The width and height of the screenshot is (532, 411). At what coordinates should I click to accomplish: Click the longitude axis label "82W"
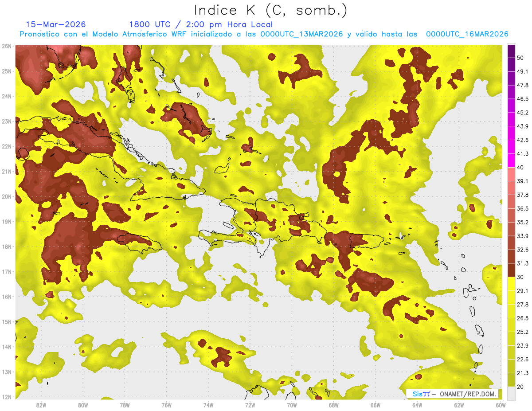pyautogui.click(x=41, y=405)
